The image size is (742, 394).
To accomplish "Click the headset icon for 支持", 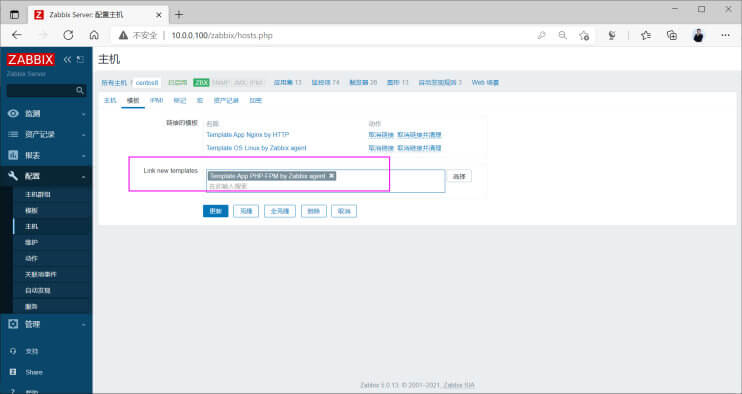I will tap(13, 351).
